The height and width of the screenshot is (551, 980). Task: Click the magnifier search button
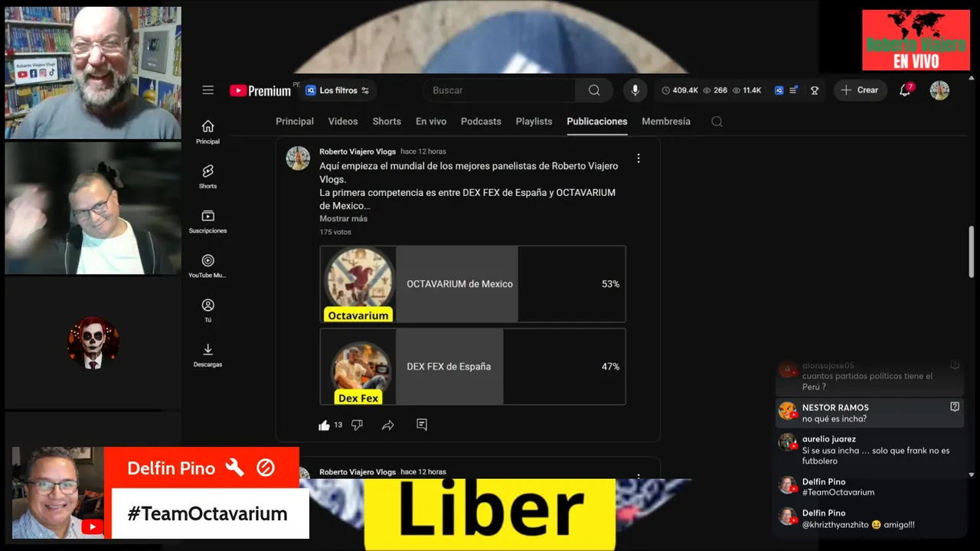click(594, 90)
